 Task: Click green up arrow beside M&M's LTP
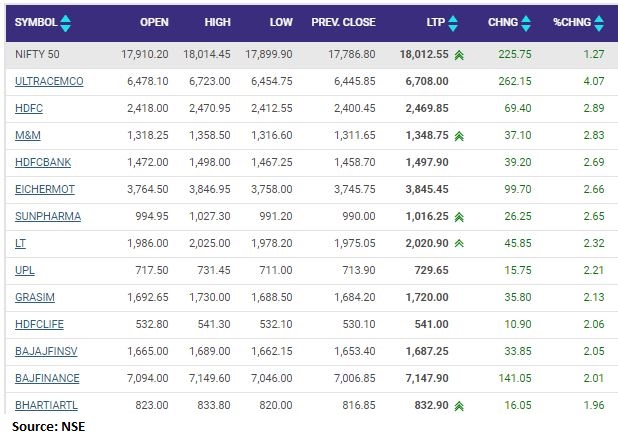coord(458,135)
